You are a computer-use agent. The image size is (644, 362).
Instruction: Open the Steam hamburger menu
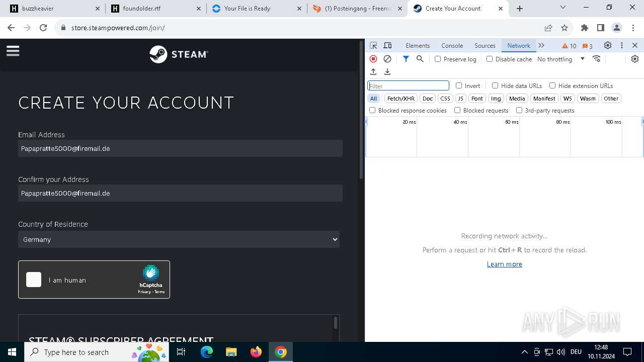click(x=13, y=51)
